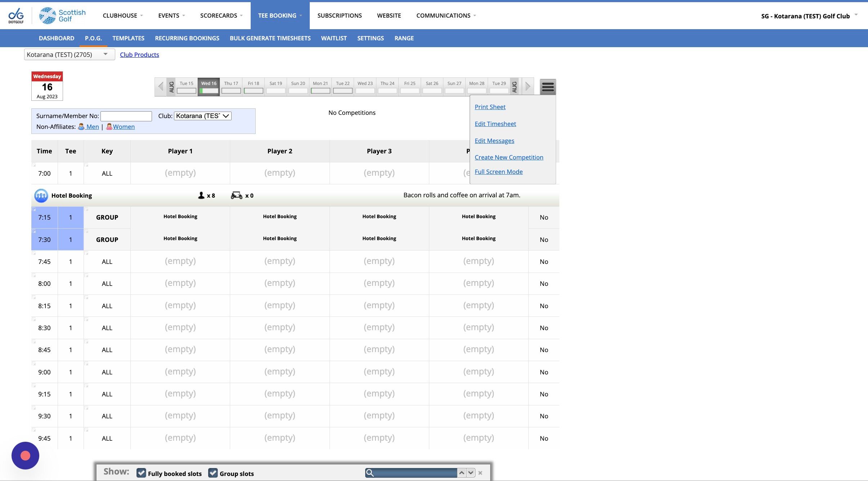Open Create New Competition link
This screenshot has height=481, width=868.
point(509,157)
